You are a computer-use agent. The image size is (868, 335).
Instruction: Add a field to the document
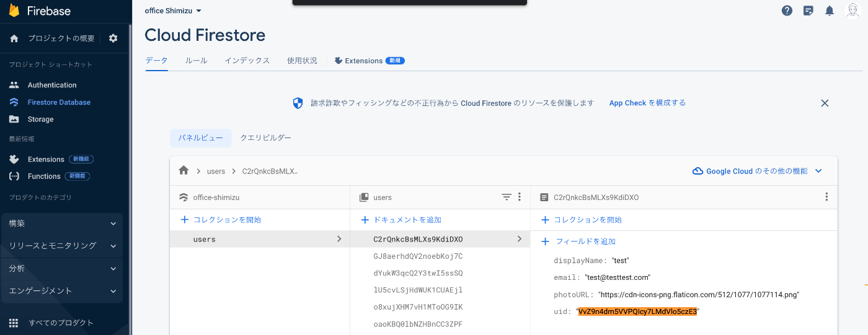click(578, 241)
